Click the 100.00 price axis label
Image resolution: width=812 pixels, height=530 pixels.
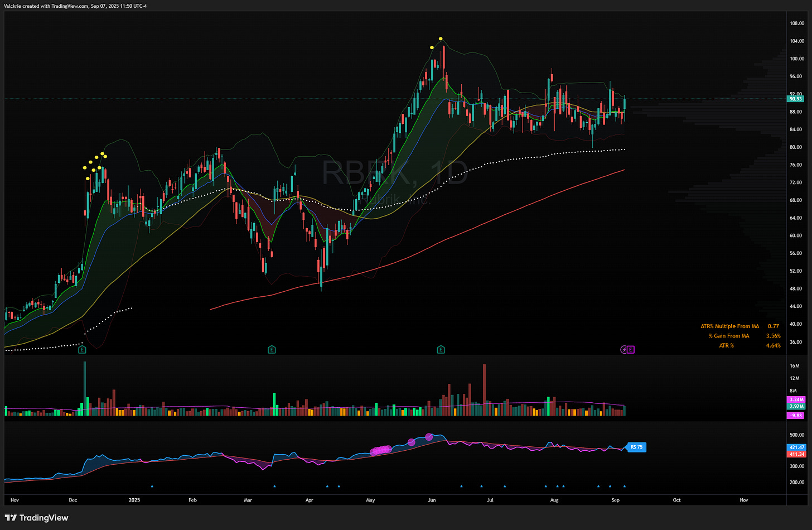[x=797, y=59]
